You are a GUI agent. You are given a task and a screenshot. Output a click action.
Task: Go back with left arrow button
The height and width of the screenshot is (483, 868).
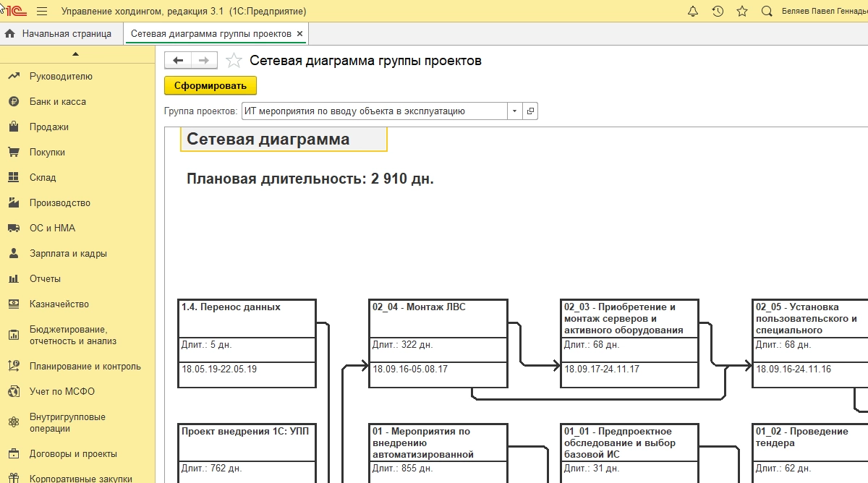pyautogui.click(x=178, y=61)
